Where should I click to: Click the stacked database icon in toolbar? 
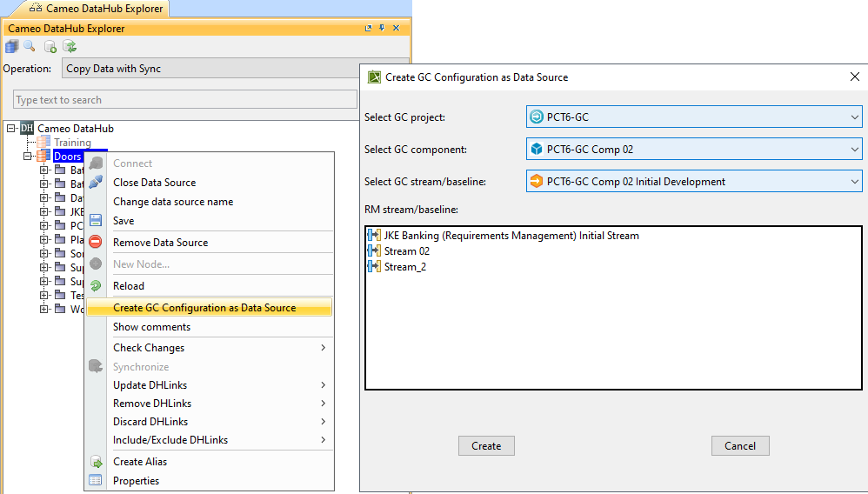[11, 47]
